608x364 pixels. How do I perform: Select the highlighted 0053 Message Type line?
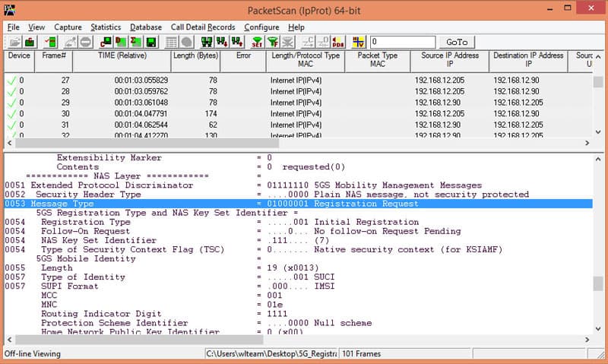[x=298, y=204]
